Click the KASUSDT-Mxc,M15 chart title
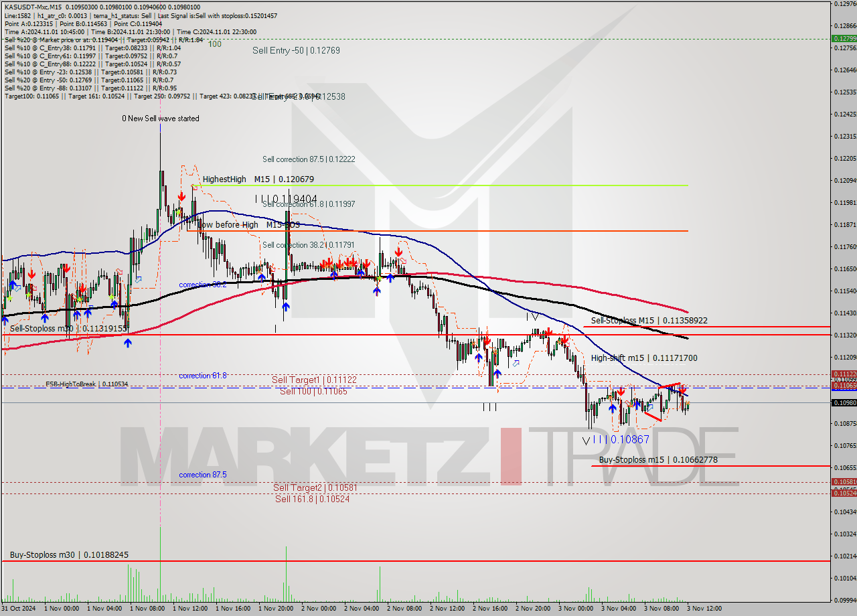The image size is (857, 616). point(33,7)
